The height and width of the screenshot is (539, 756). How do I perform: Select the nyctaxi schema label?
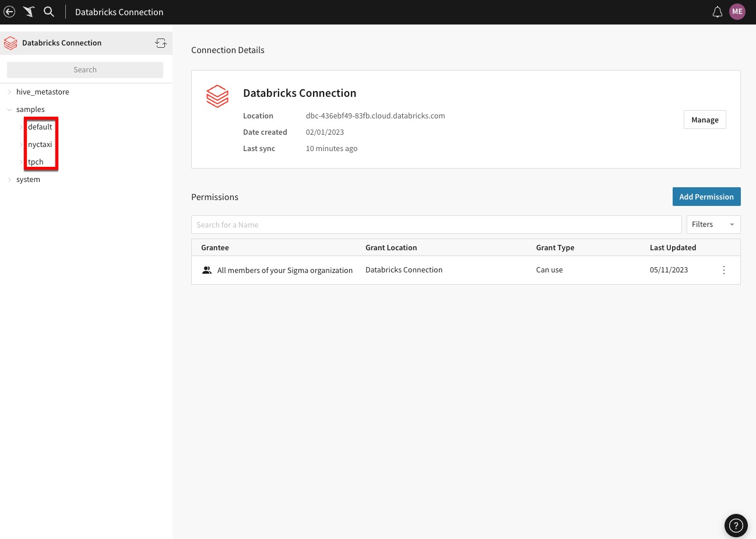[40, 145]
